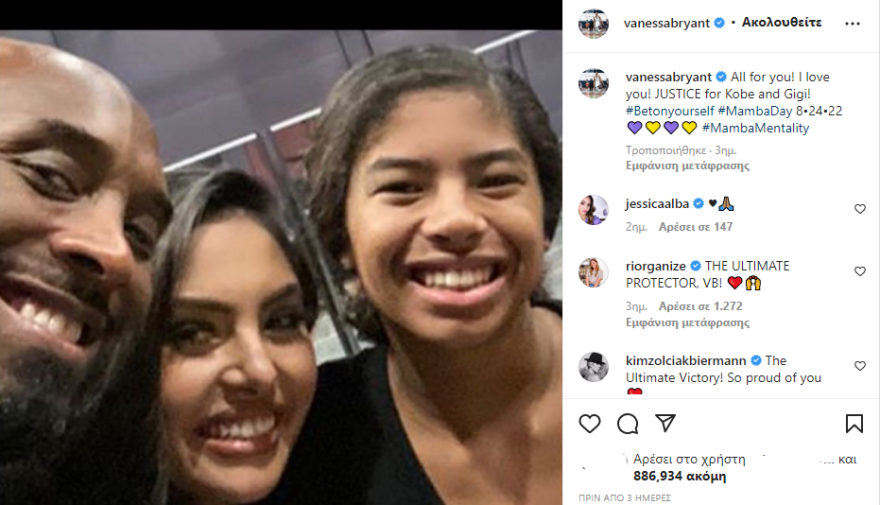Click the Ακολουθείτε following button
The height and width of the screenshot is (505, 880).
pos(782,22)
